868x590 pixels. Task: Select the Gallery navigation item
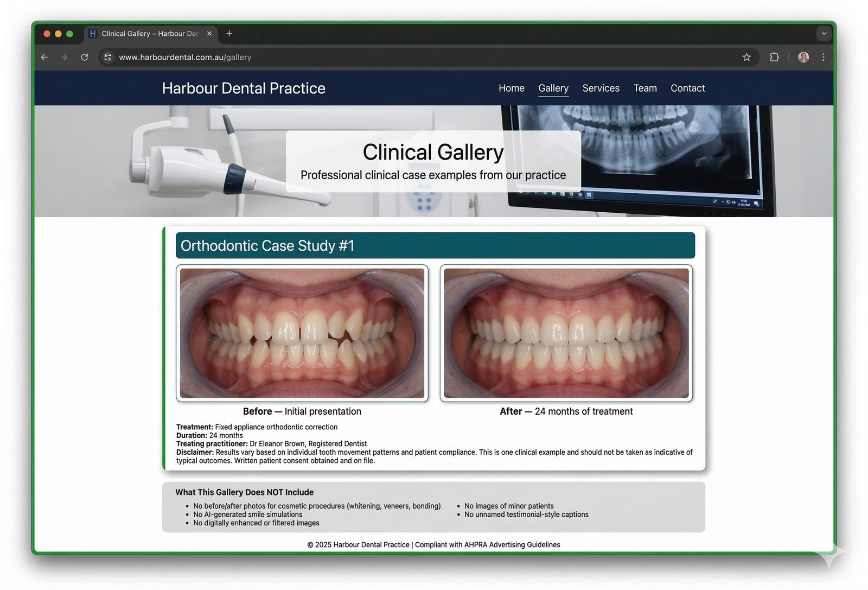tap(553, 88)
